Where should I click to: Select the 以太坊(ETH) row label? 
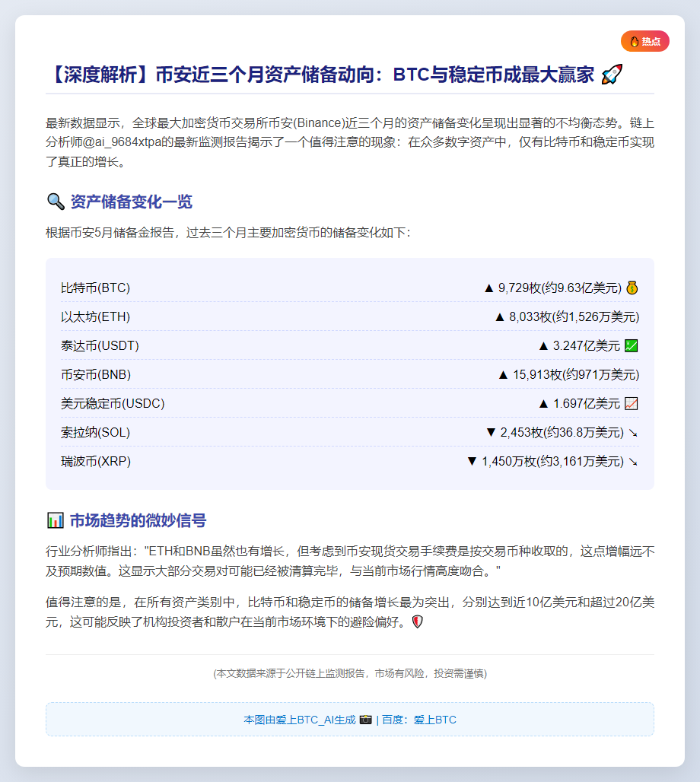95,316
